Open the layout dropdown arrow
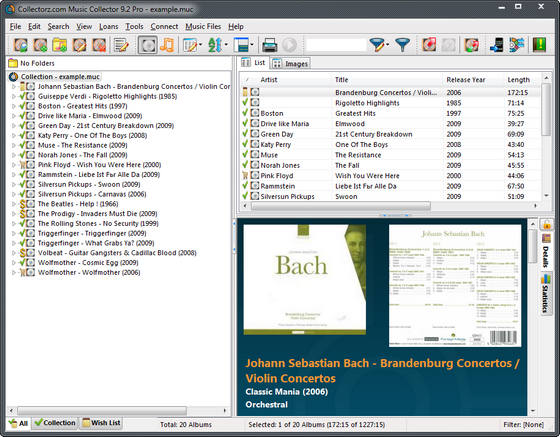 pyautogui.click(x=252, y=45)
